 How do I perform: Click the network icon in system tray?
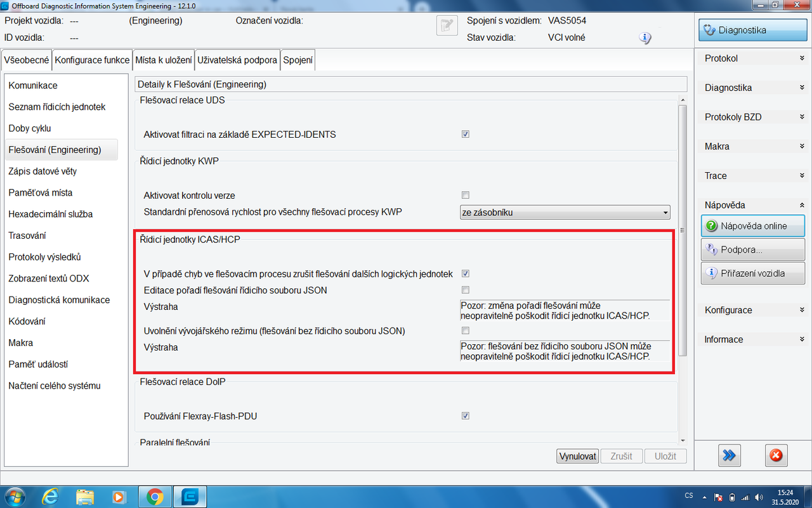(x=746, y=497)
